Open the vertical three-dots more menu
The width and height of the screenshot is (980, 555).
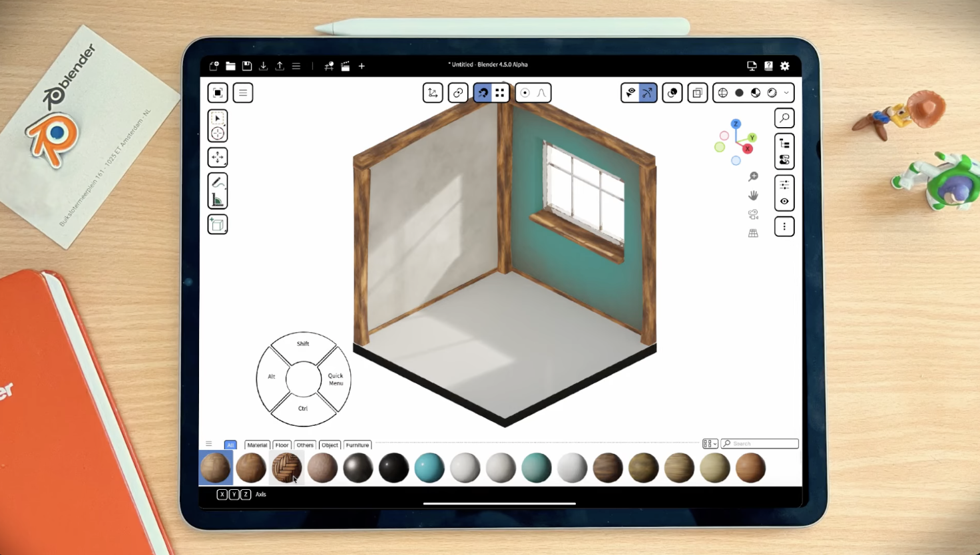(784, 226)
